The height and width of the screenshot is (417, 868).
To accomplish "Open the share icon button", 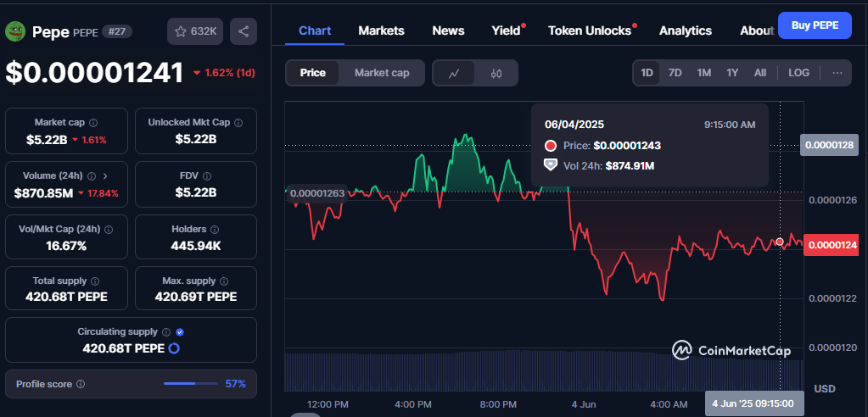I will pyautogui.click(x=243, y=31).
